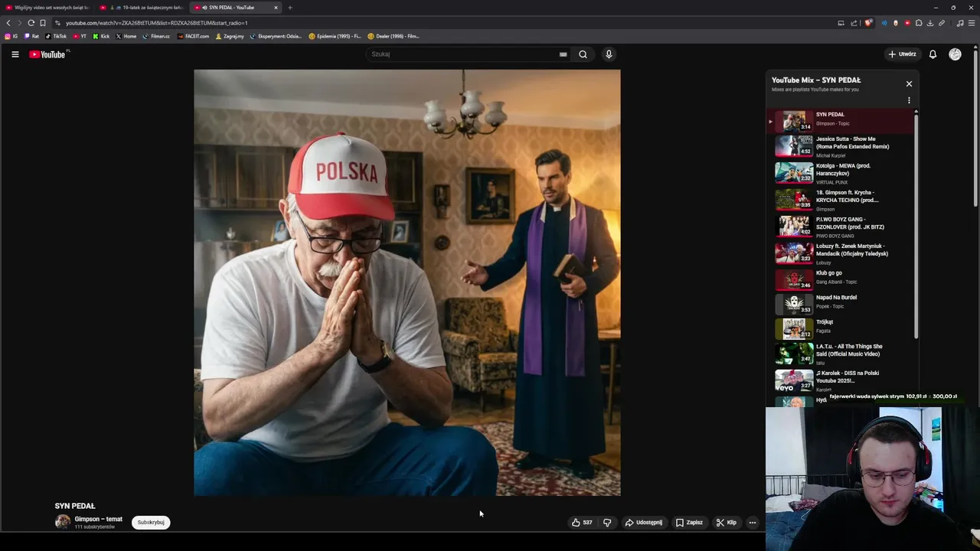This screenshot has height=551, width=980.
Task: Open Brave Shields lion icon
Action: click(x=868, y=23)
